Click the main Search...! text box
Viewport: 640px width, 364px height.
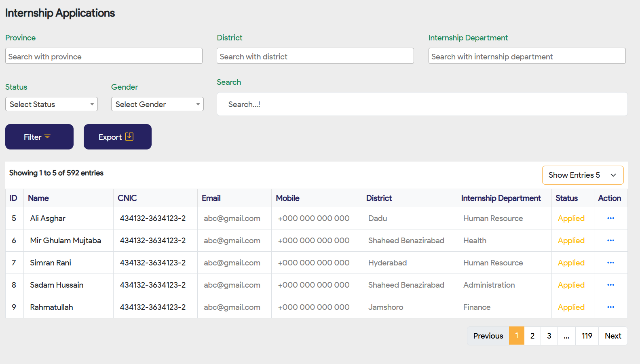tap(422, 104)
